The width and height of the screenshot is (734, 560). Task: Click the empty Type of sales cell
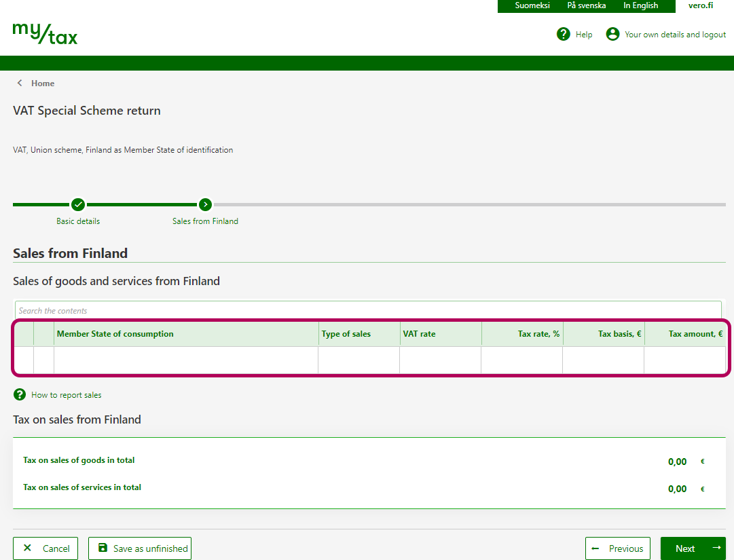click(359, 360)
